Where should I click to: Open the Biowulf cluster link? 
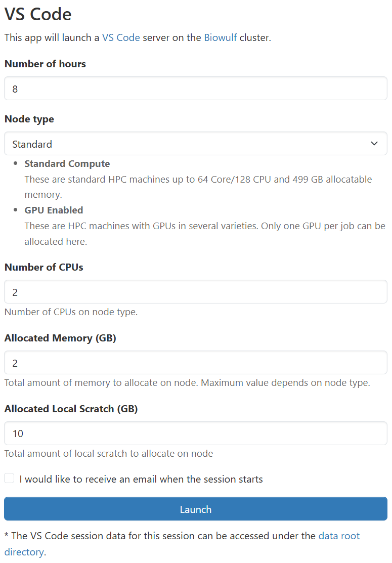[x=220, y=37]
